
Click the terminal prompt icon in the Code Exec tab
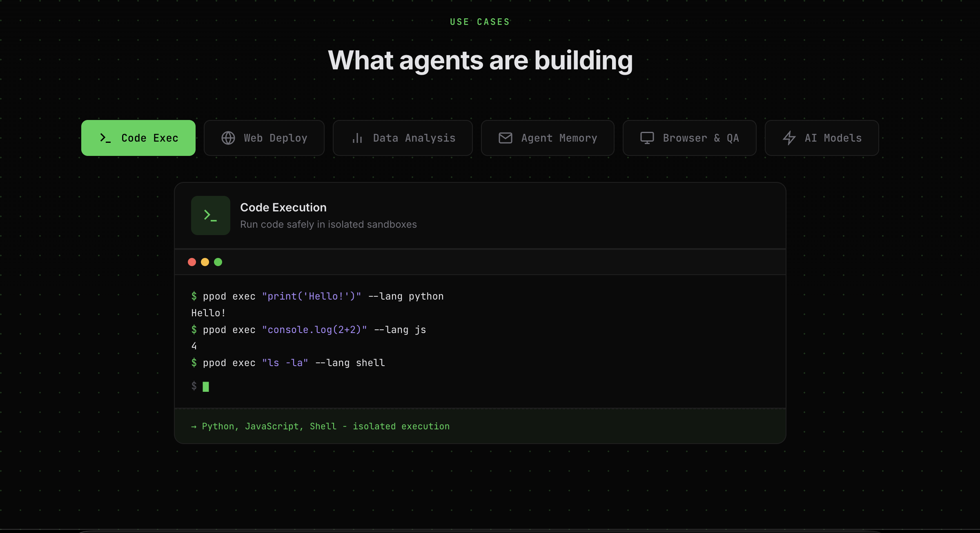[x=105, y=138]
